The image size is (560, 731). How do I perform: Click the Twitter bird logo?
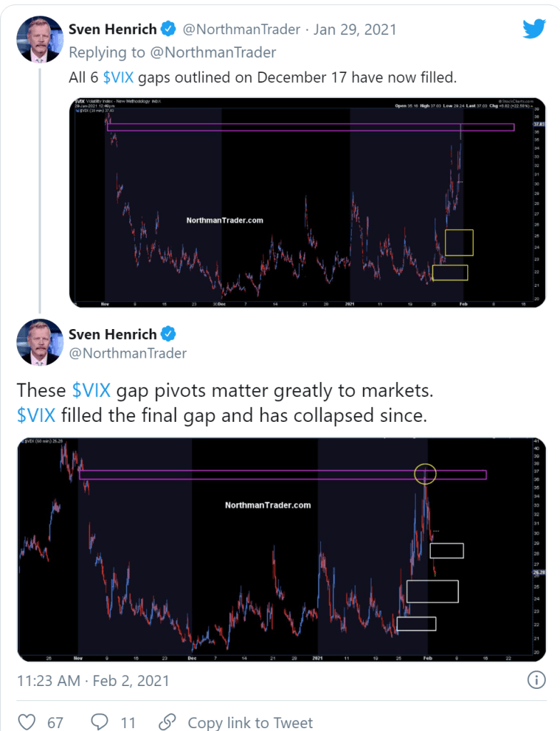click(x=534, y=29)
